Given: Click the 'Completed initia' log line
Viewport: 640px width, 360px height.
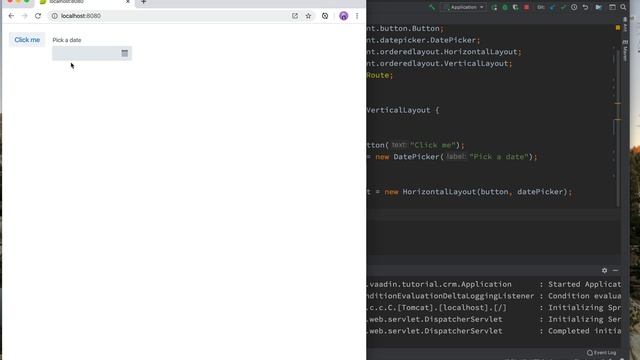Looking at the screenshot, I should click(584, 331).
